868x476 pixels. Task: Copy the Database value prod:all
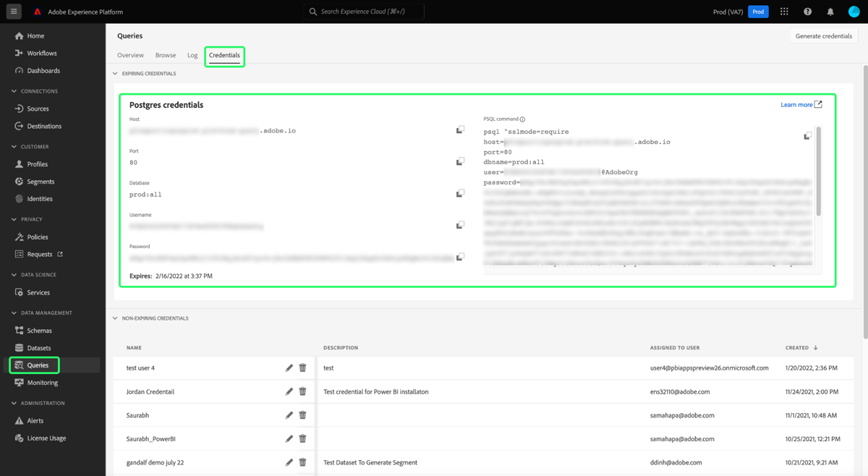click(460, 192)
